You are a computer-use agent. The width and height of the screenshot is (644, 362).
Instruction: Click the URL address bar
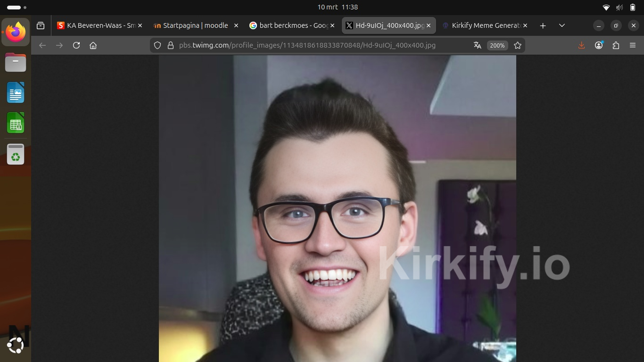point(306,45)
